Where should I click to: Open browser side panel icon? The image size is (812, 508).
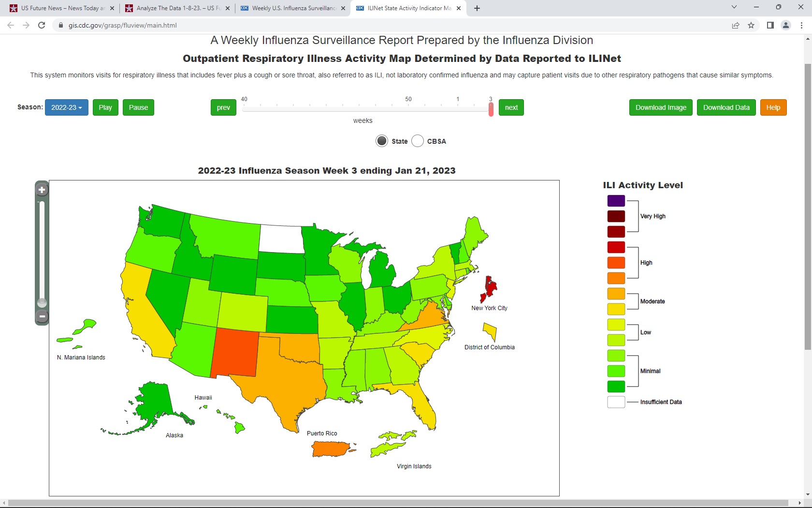tap(770, 25)
